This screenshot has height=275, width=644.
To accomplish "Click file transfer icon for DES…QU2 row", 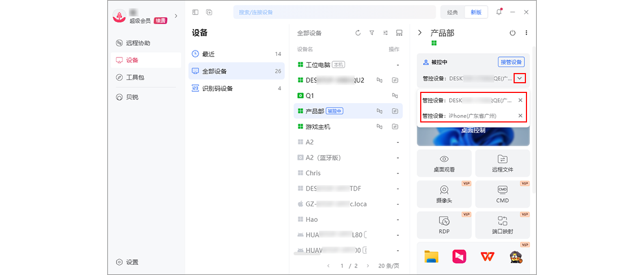I will tap(395, 80).
